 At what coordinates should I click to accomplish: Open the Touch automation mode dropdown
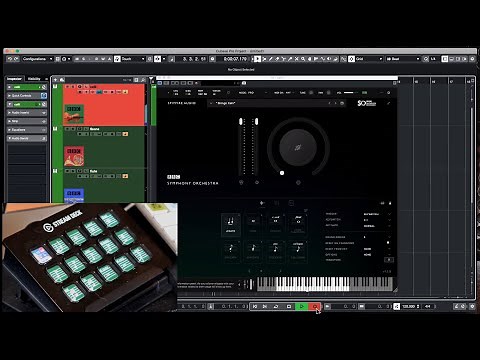coord(133,59)
